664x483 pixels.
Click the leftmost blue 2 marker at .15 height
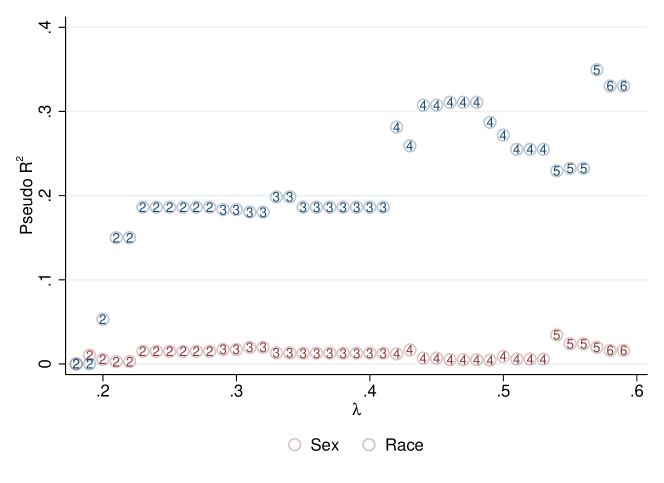[x=116, y=238]
